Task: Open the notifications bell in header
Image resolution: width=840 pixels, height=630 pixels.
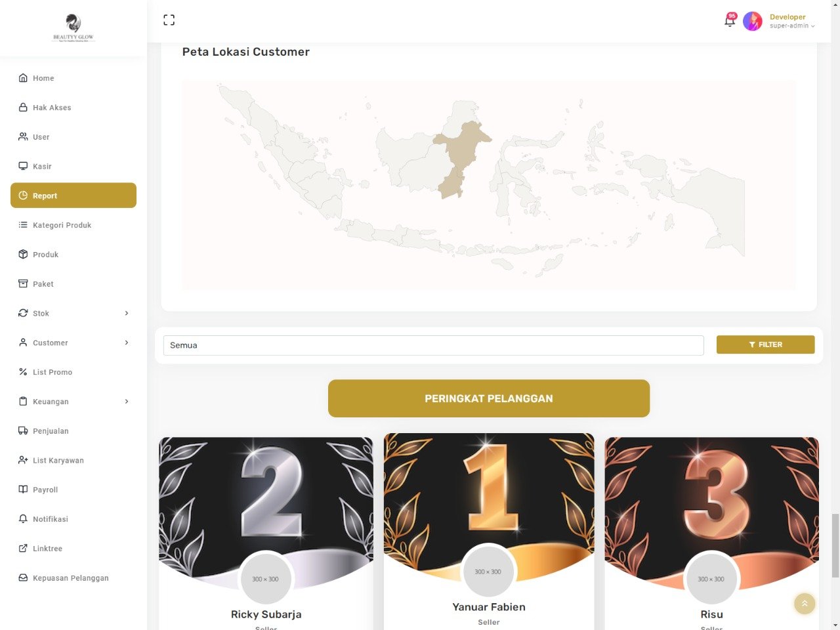Action: coord(730,20)
